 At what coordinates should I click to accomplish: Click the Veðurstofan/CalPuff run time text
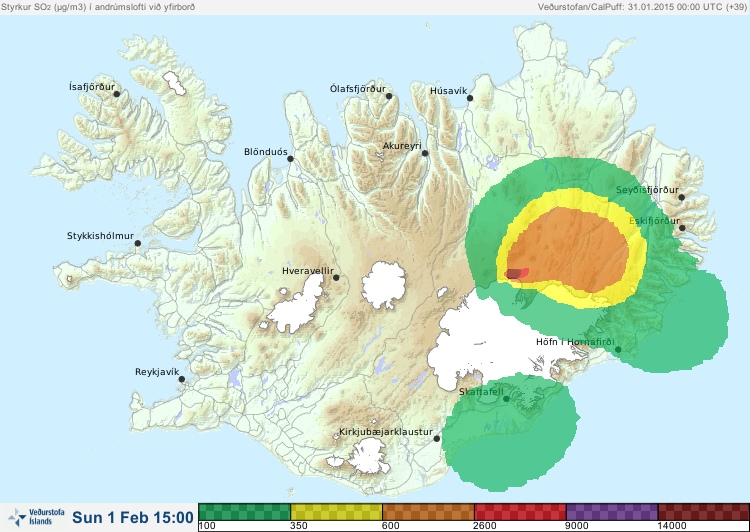642,7
